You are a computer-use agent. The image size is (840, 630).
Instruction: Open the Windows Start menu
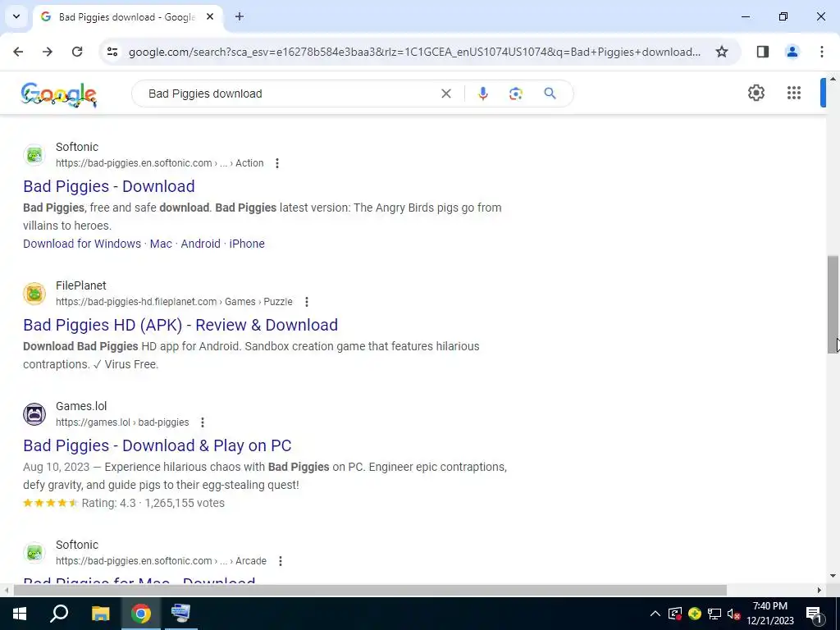point(20,614)
